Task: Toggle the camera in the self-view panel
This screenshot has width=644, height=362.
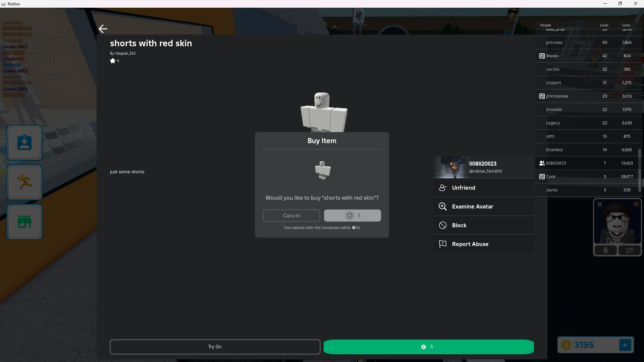Action: point(630,250)
